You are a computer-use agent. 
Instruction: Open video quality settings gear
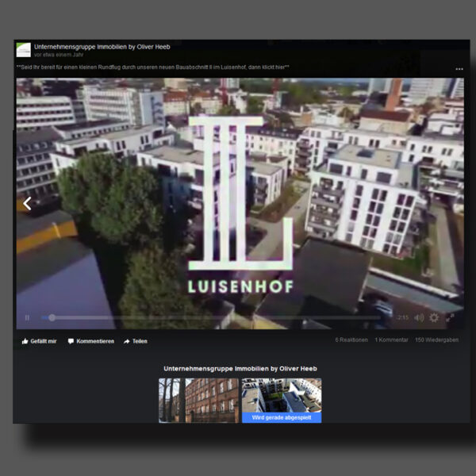[434, 317]
